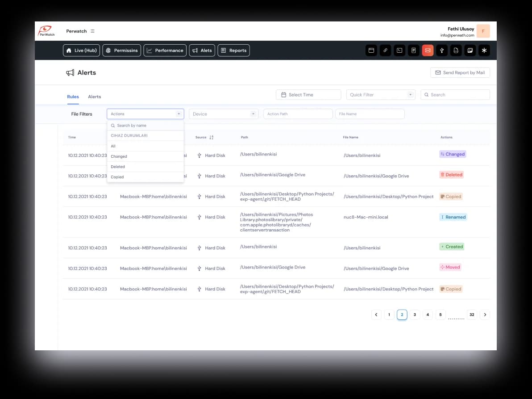Screen dimensions: 532x399
Task: Expand the Quick Filter dropdown
Action: (380, 94)
